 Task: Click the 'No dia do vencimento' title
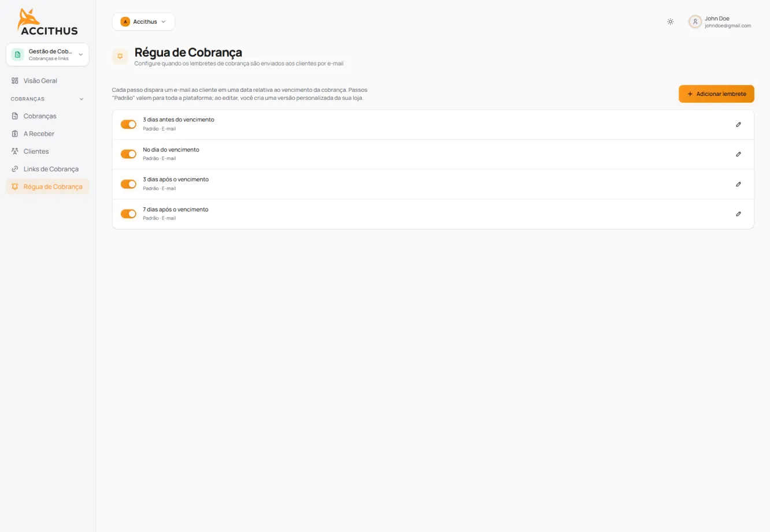pos(171,150)
